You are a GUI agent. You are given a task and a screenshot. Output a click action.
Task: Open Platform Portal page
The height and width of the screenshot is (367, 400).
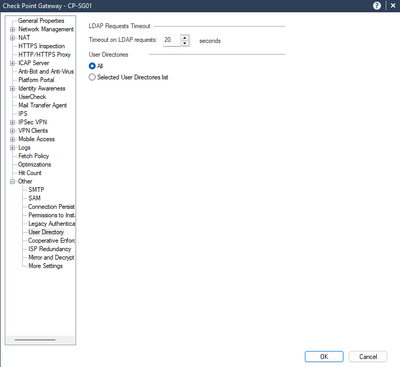point(36,80)
